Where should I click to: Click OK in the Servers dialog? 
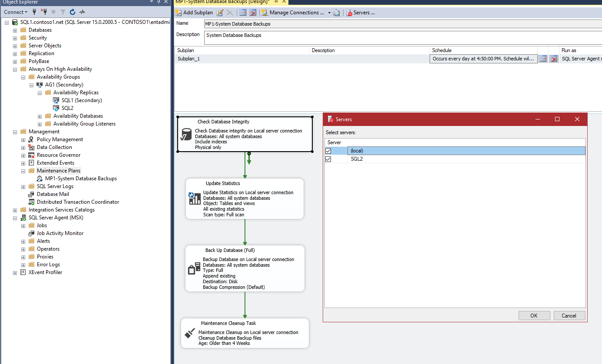pos(534,316)
